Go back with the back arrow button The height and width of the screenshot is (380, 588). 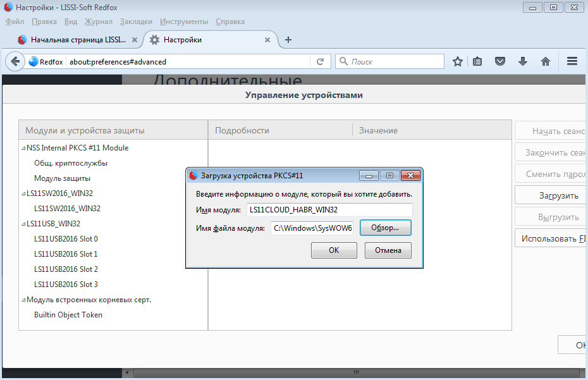[15, 61]
